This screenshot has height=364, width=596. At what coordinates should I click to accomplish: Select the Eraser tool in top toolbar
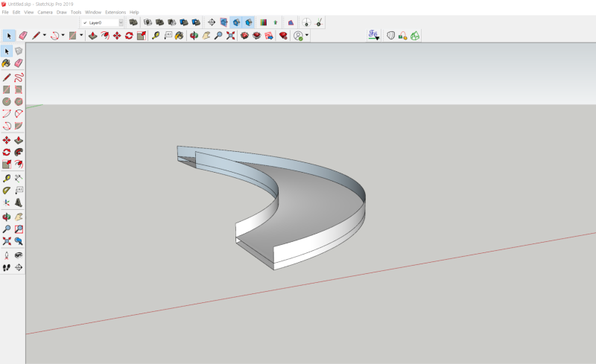[22, 35]
